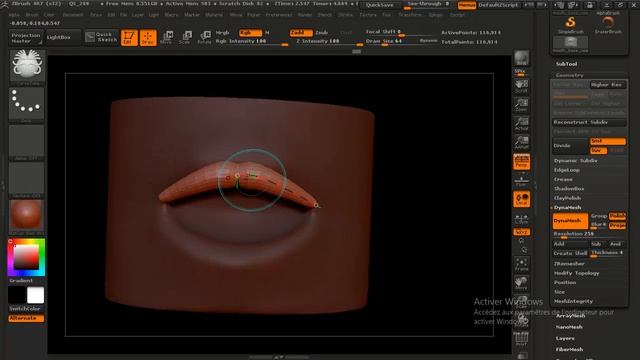Toggle the PolyF polyframe icon

tap(521, 340)
